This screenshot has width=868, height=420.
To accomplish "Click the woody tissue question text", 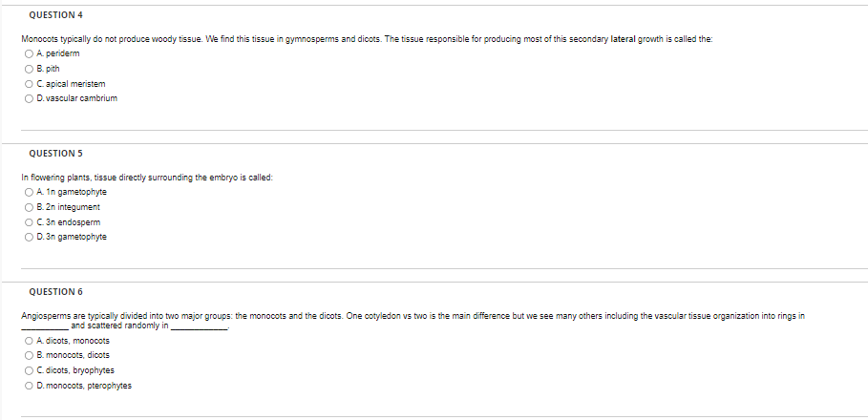I will coord(367,39).
